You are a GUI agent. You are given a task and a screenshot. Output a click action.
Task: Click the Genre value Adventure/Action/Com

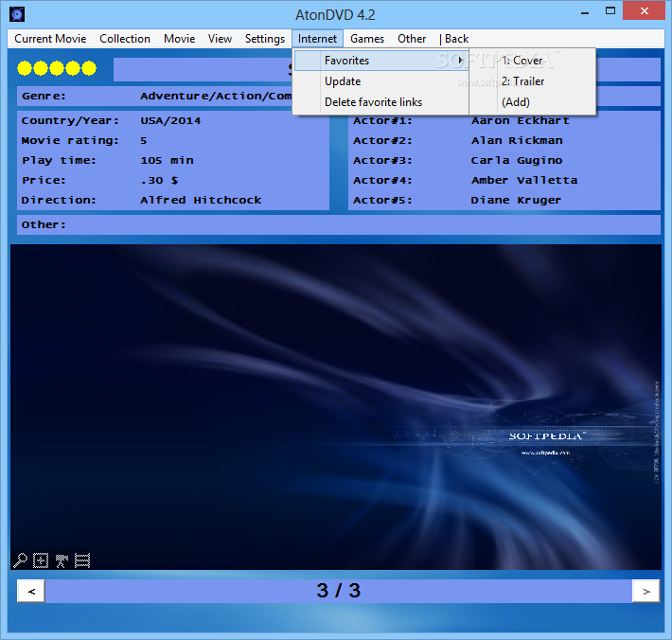click(216, 96)
